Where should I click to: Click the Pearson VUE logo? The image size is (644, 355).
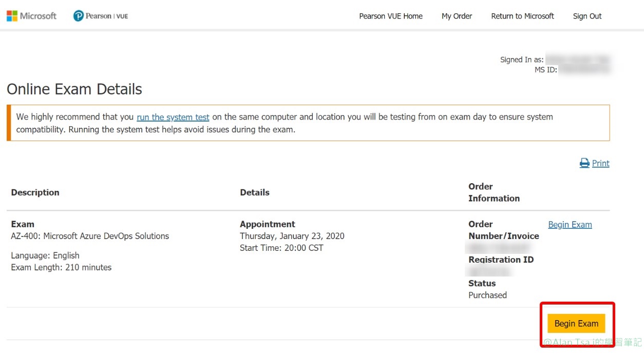[x=101, y=16]
